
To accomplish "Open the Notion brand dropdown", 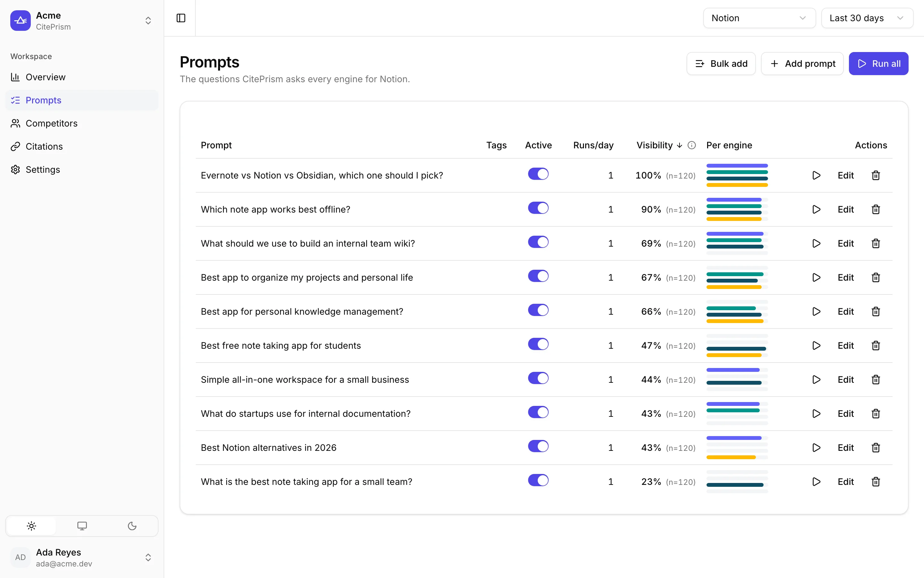I will pyautogui.click(x=759, y=18).
